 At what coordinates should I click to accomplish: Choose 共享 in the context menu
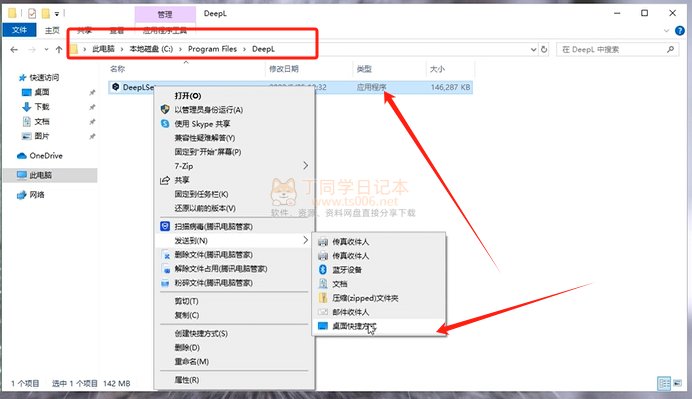point(234,180)
